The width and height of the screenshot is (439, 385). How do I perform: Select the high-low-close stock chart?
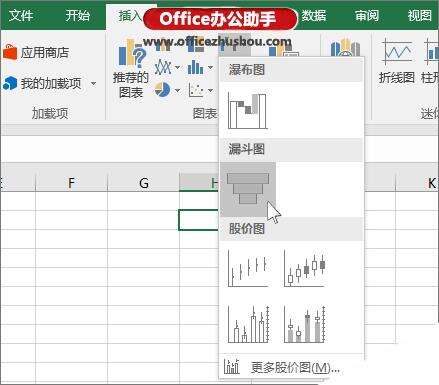pyautogui.click(x=248, y=269)
